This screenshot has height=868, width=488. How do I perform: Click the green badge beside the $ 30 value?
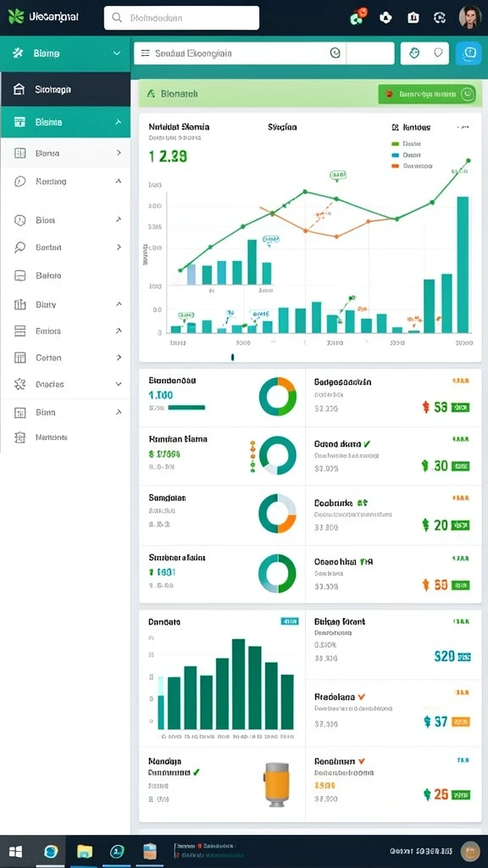[460, 467]
